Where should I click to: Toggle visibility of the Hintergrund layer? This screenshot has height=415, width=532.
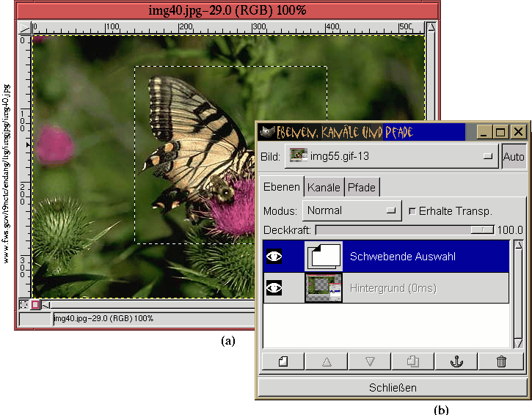click(274, 288)
